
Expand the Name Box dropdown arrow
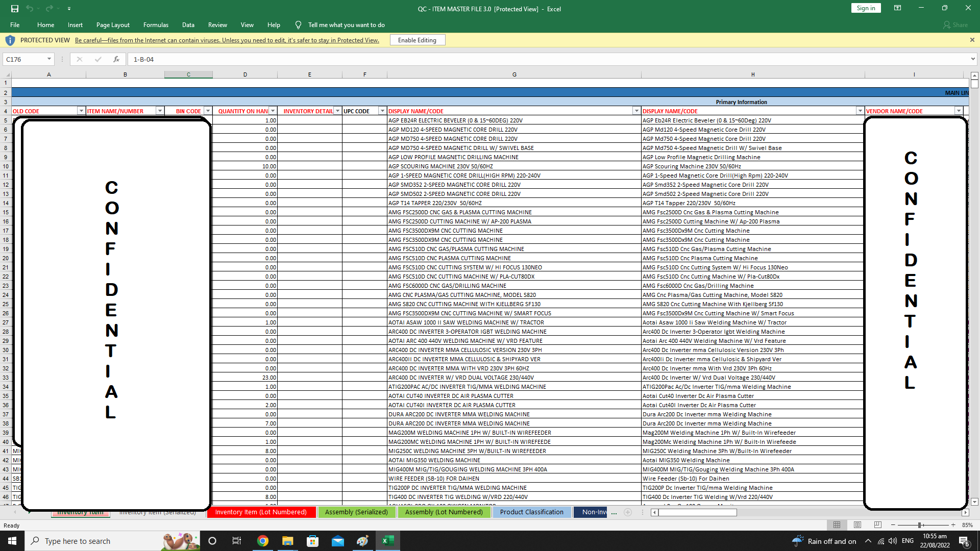point(49,59)
